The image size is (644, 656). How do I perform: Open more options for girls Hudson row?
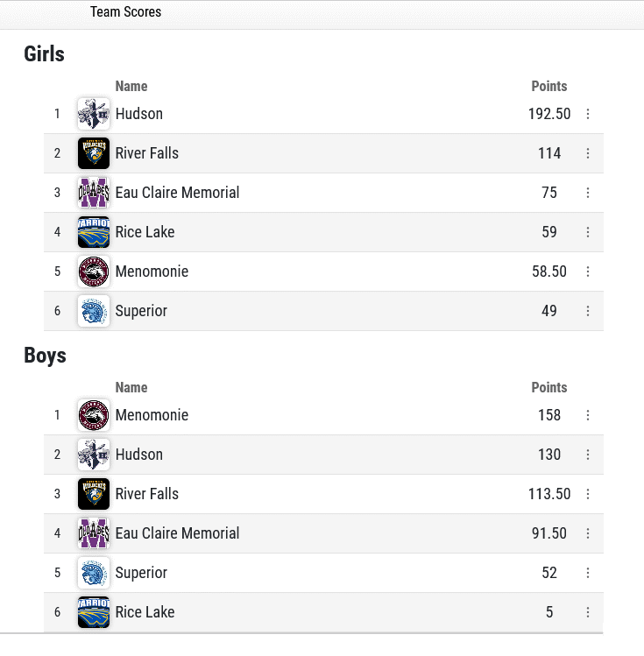click(588, 114)
